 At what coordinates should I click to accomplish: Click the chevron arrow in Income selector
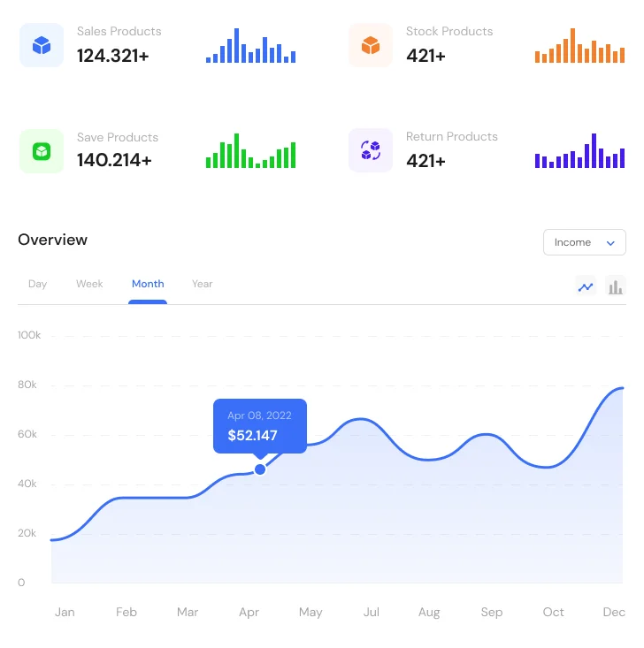pyautogui.click(x=610, y=243)
